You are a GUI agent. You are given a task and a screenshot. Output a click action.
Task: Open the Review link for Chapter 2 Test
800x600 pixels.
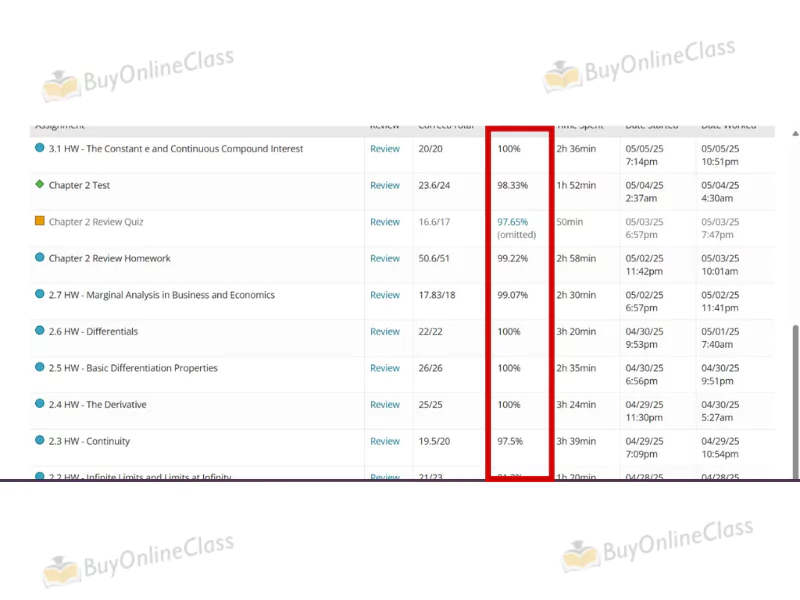384,186
